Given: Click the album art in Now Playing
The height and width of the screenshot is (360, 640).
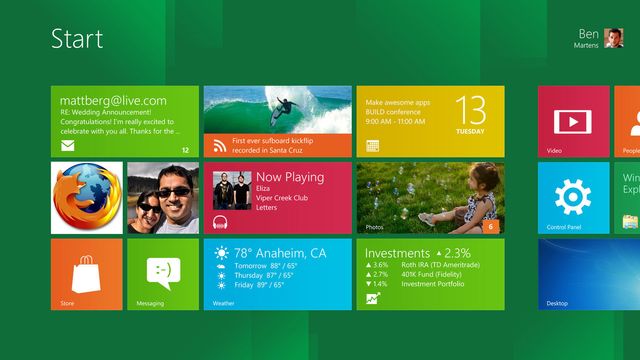Looking at the screenshot, I should tap(232, 191).
